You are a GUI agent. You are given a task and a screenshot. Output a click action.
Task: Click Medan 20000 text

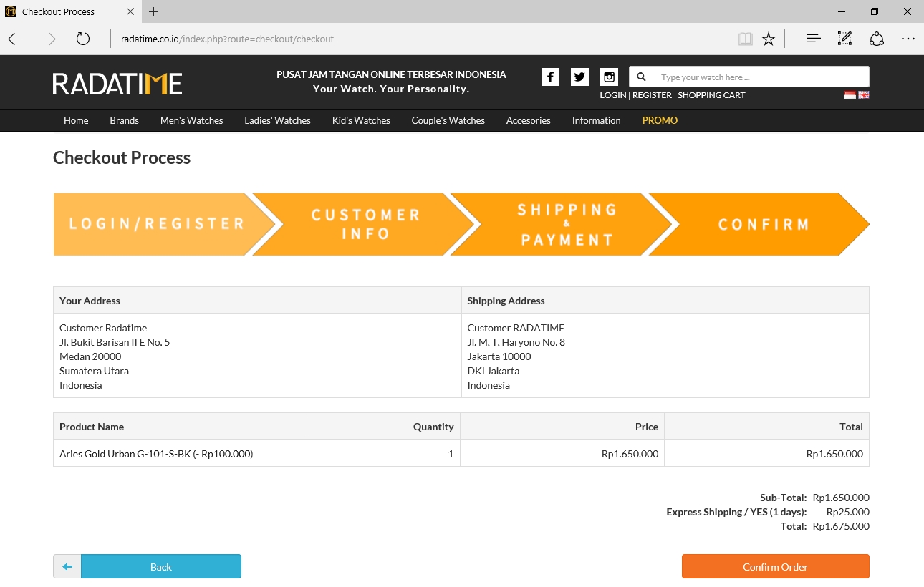(90, 356)
